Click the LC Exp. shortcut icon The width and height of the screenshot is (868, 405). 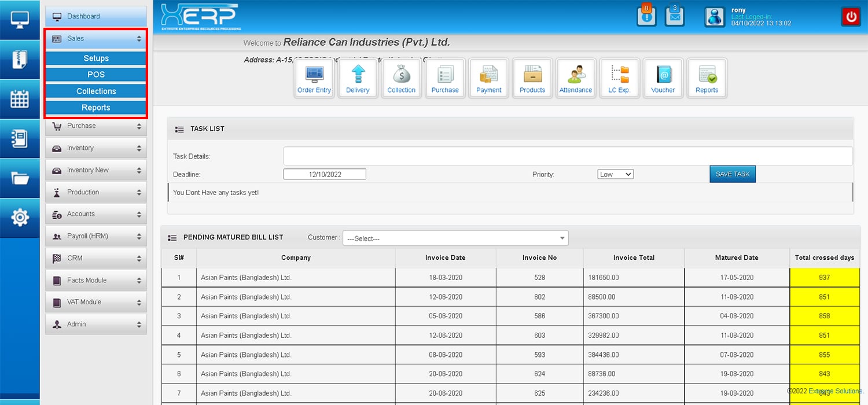619,78
